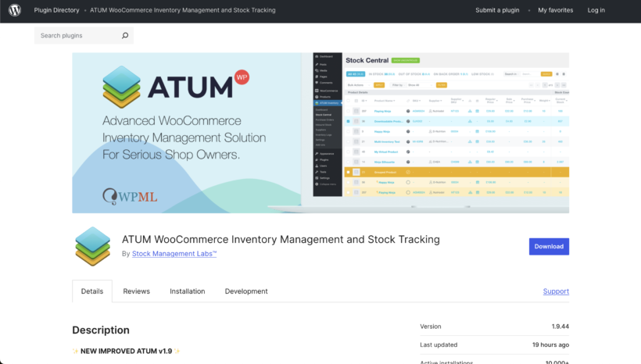Open My favorites in top bar
Screen dimensions: 641x364
click(555, 10)
